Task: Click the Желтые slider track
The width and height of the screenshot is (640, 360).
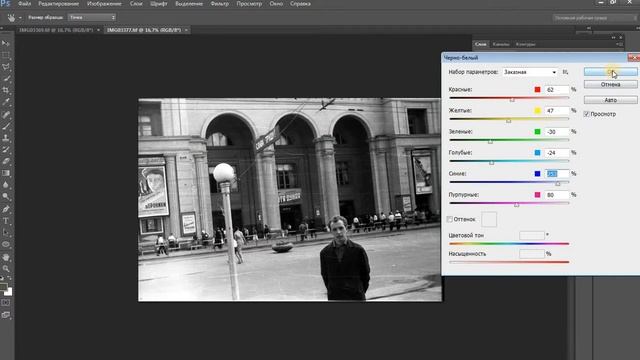Action: (x=509, y=119)
